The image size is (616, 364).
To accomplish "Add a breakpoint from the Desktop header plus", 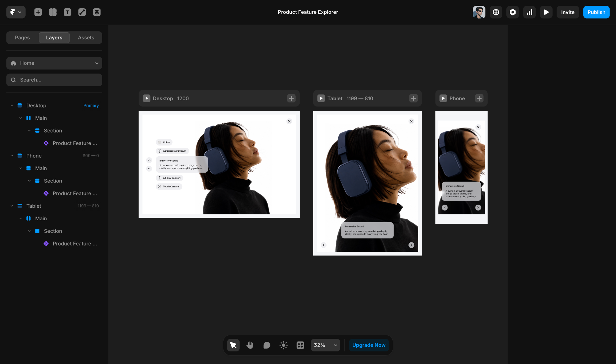I will pos(291,98).
